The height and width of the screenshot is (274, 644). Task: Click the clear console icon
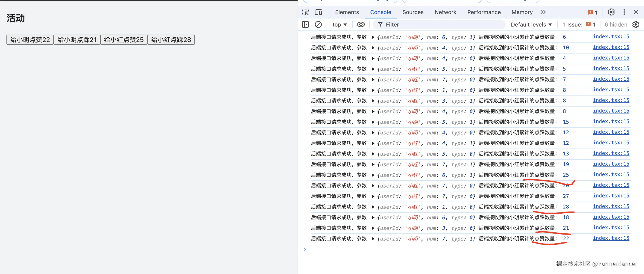tap(318, 24)
